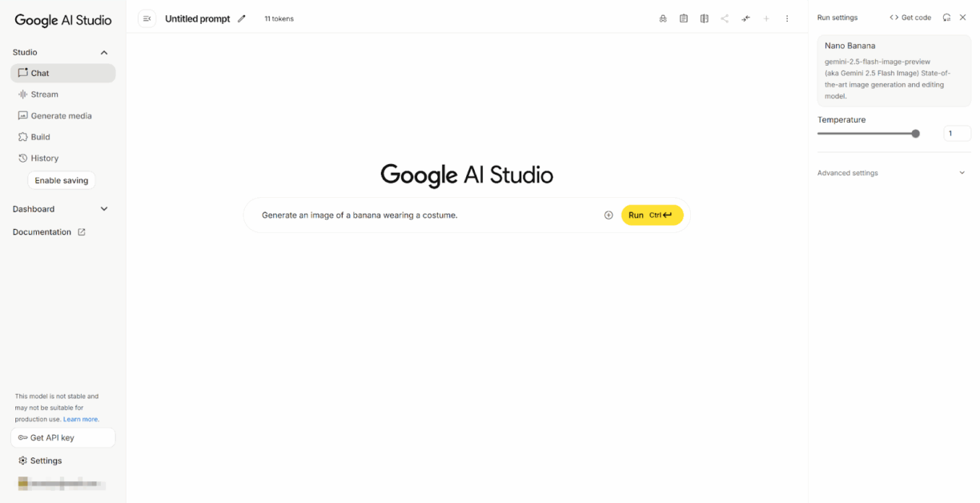Click Get code button

910,18
